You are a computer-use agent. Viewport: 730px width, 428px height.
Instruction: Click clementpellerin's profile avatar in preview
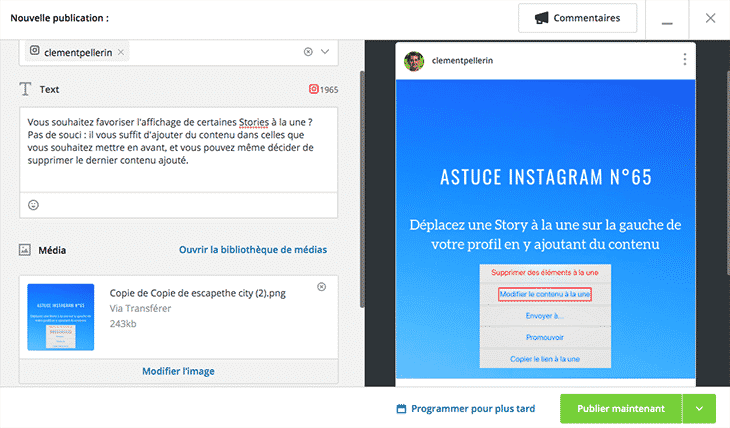[x=413, y=61]
